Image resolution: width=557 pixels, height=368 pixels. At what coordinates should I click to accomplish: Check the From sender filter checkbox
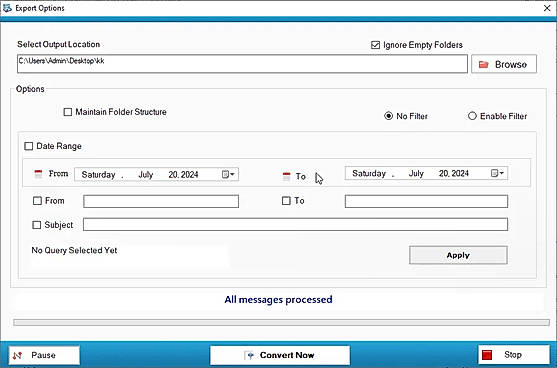pyautogui.click(x=37, y=201)
